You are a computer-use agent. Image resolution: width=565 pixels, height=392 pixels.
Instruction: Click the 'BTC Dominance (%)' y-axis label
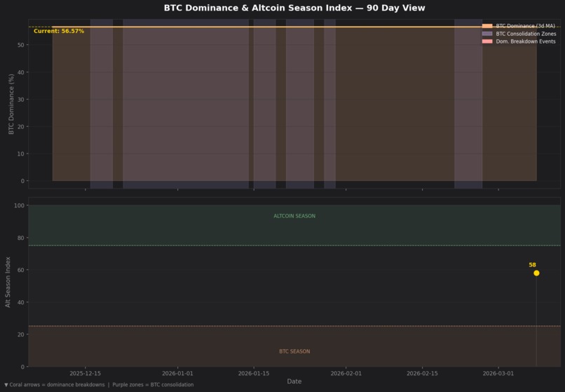click(x=11, y=104)
